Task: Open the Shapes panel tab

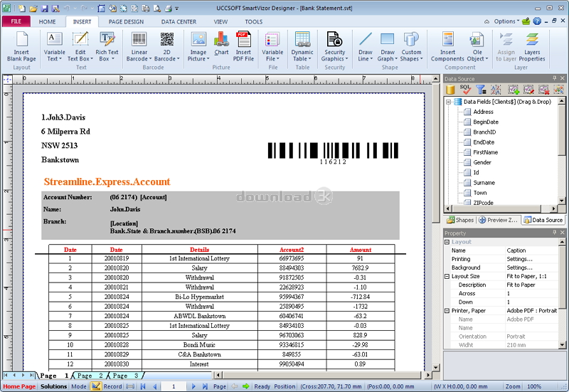Action: 460,220
